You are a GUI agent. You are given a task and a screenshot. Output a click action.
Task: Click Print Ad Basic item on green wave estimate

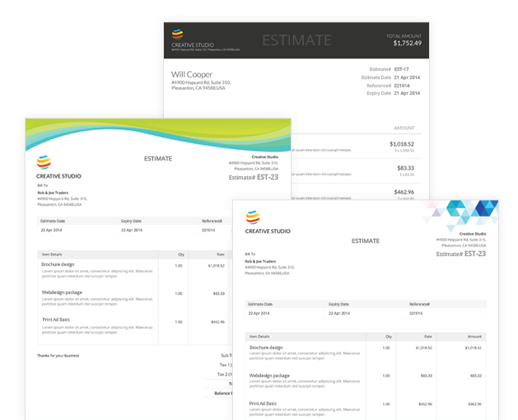click(56, 320)
